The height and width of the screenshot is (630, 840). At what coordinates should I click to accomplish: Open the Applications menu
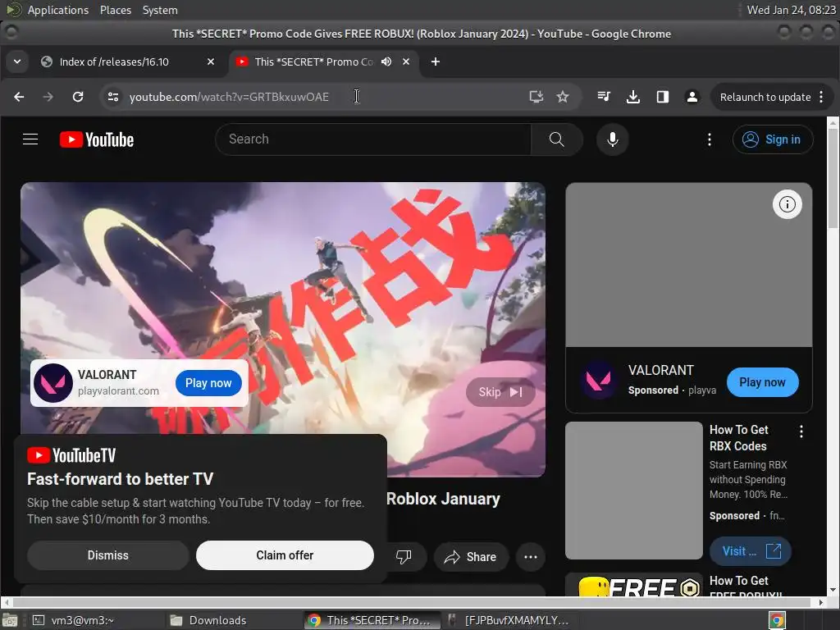58,10
